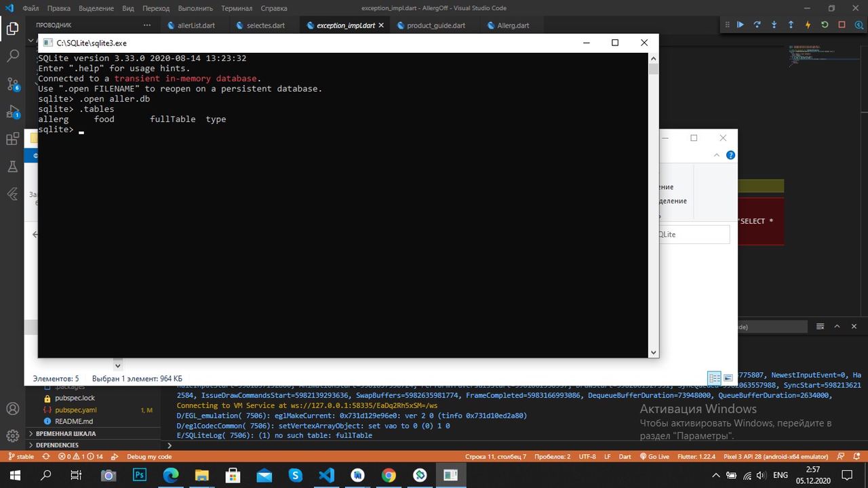Open the Правка menu
The height and width of the screenshot is (488, 868).
click(x=59, y=8)
